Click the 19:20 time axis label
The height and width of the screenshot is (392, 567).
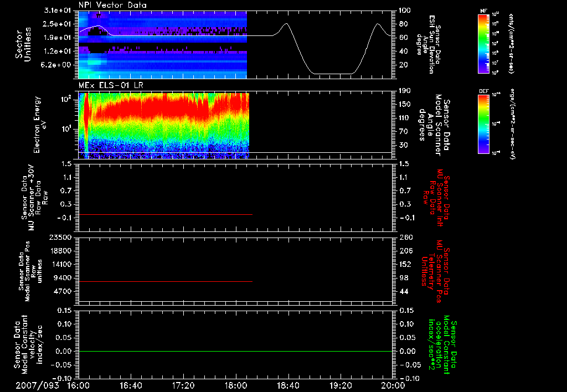[341, 385]
